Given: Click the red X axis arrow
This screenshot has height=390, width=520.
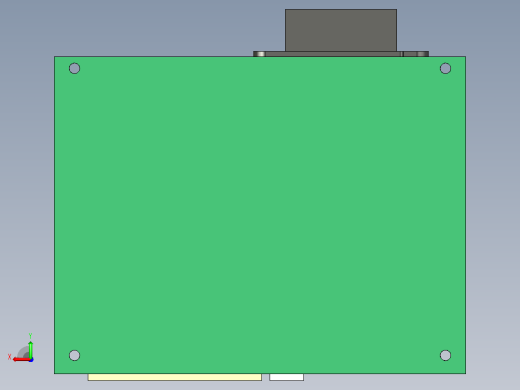Looking at the screenshot, I should [x=22, y=360].
